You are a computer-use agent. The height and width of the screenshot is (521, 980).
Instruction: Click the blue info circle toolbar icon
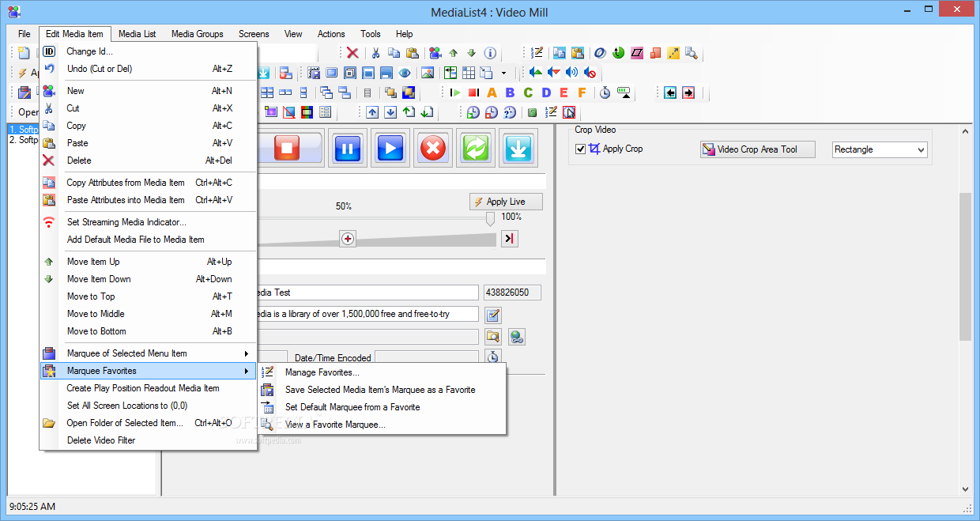tap(490, 53)
